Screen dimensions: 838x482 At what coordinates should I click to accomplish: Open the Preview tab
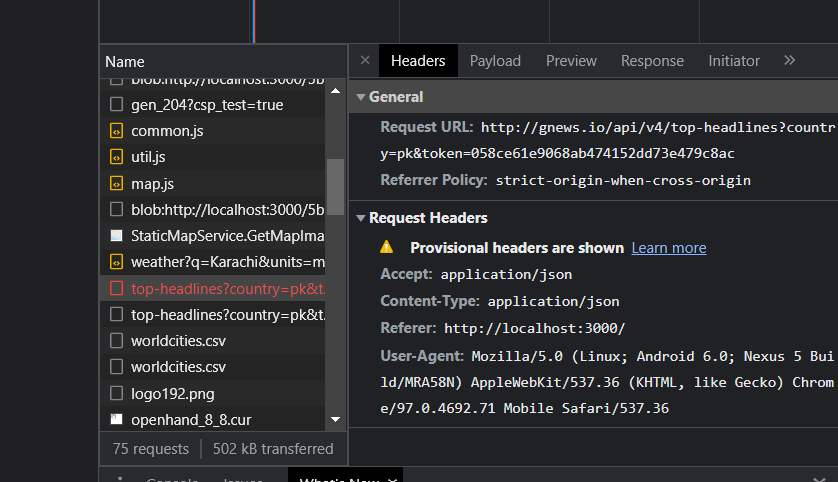point(571,60)
